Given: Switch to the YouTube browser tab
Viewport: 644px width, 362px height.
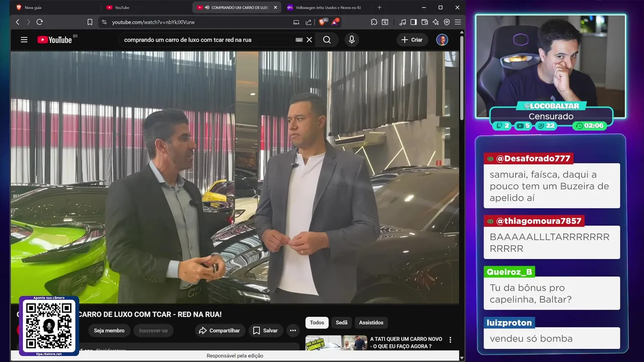Looking at the screenshot, I should (x=122, y=8).
